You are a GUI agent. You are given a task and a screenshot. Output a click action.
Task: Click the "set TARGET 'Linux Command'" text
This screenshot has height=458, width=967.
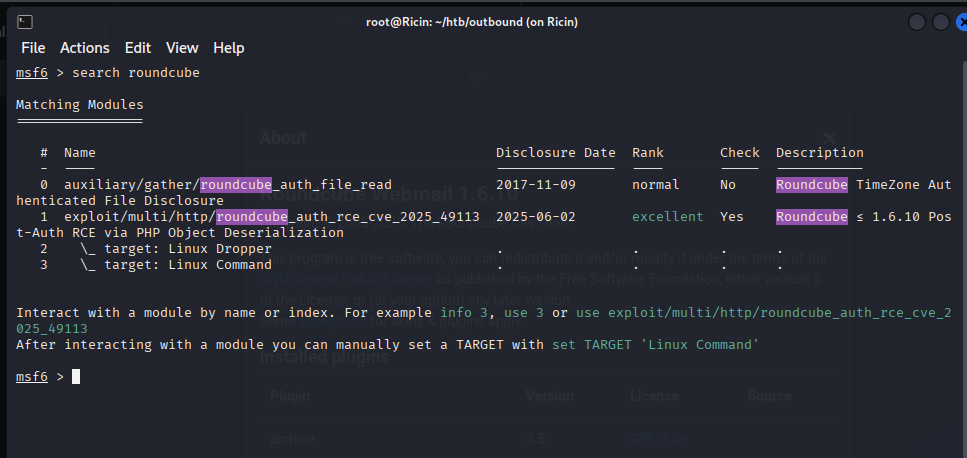click(x=656, y=345)
